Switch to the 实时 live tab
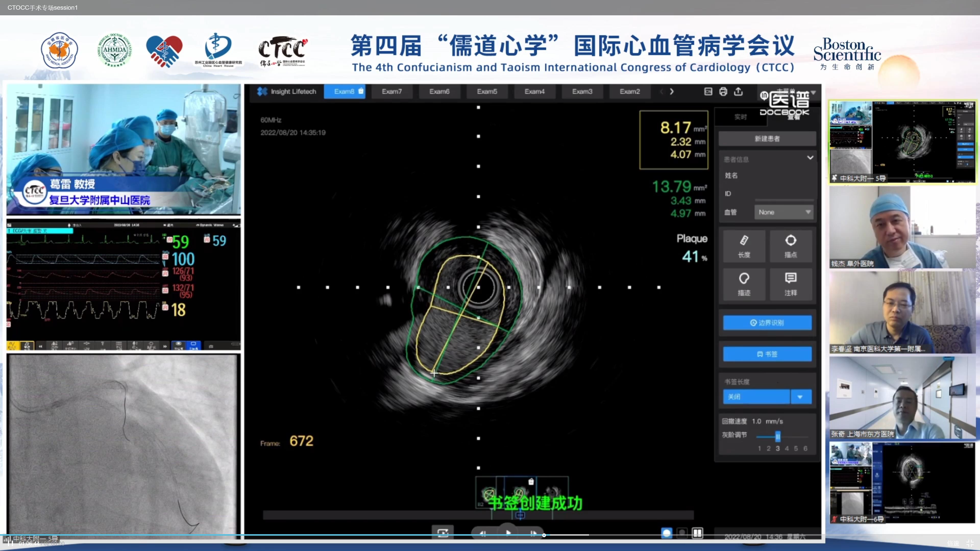Image resolution: width=980 pixels, height=551 pixels. pos(740,117)
